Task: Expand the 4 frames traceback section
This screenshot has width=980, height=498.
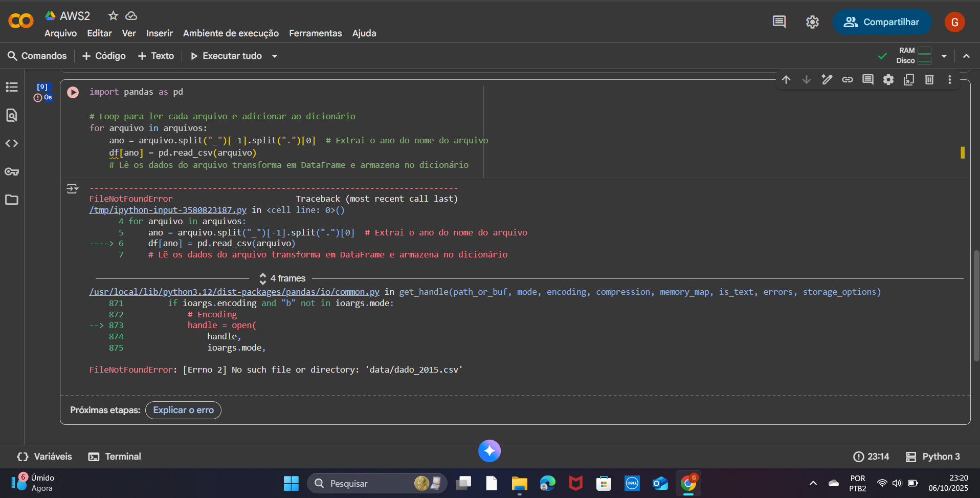Action: (282, 278)
